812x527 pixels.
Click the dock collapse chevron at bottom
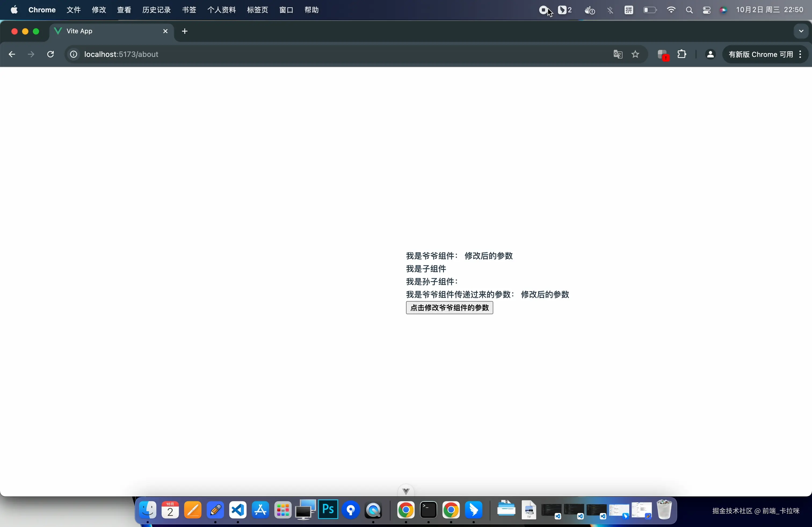pos(406,491)
